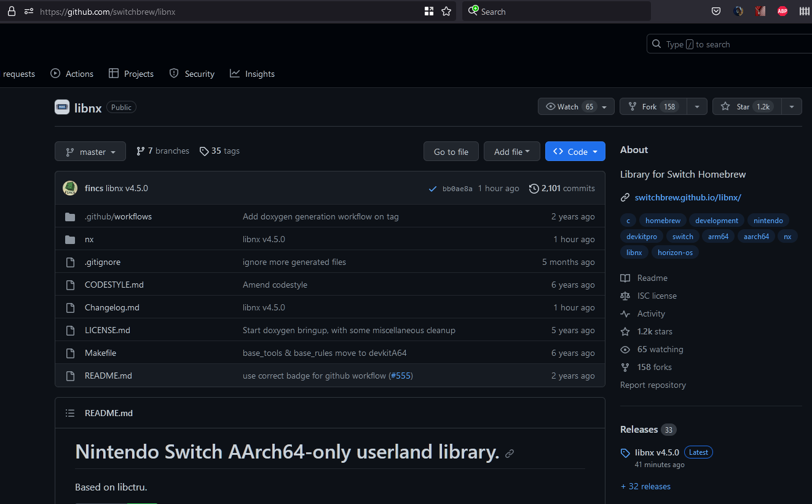Viewport: 812px width, 504px height.
Task: Open the 2,101 commits history
Action: tap(562, 188)
